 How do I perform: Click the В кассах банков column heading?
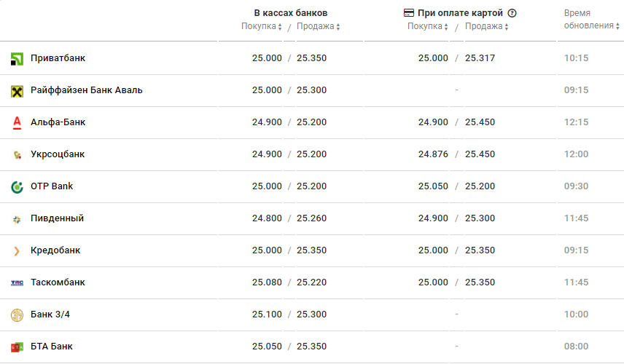291,13
